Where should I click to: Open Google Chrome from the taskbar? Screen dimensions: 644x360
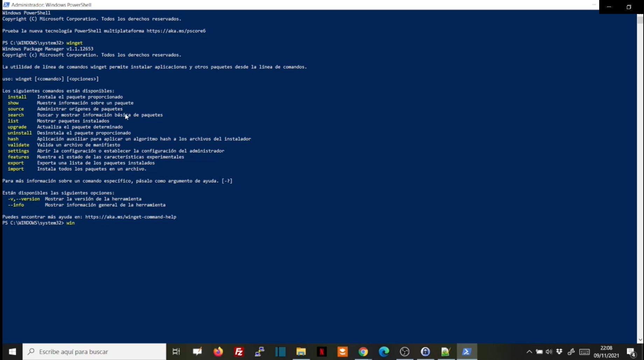click(x=363, y=352)
